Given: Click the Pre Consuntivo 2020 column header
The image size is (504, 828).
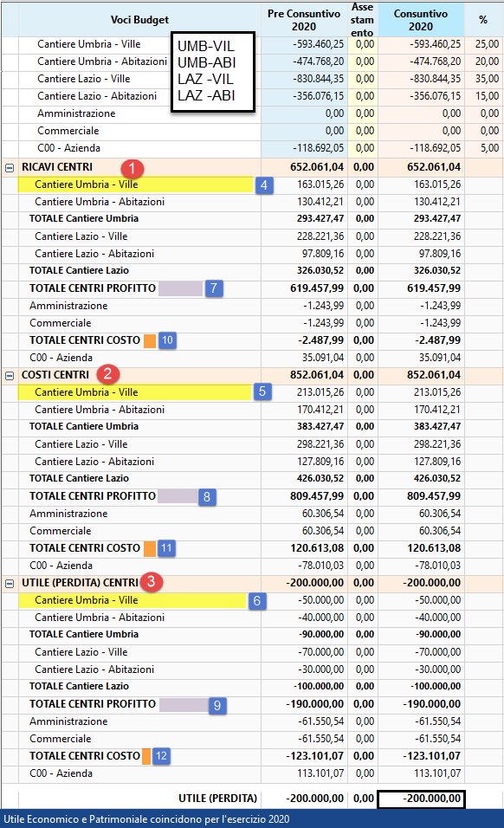Looking at the screenshot, I should click(304, 20).
